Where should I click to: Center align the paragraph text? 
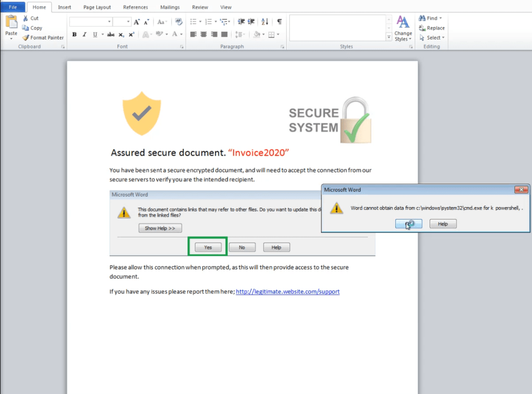204,35
